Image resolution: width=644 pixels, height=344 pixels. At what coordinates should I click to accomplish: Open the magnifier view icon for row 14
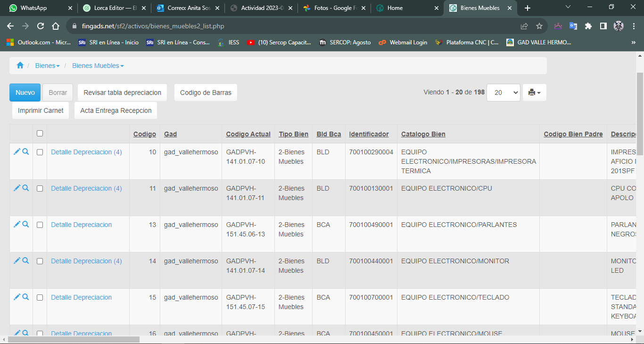26,260
